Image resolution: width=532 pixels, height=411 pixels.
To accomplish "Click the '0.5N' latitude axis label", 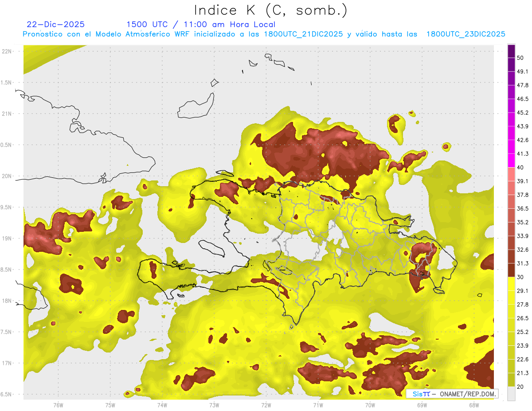I will click(x=5, y=145).
